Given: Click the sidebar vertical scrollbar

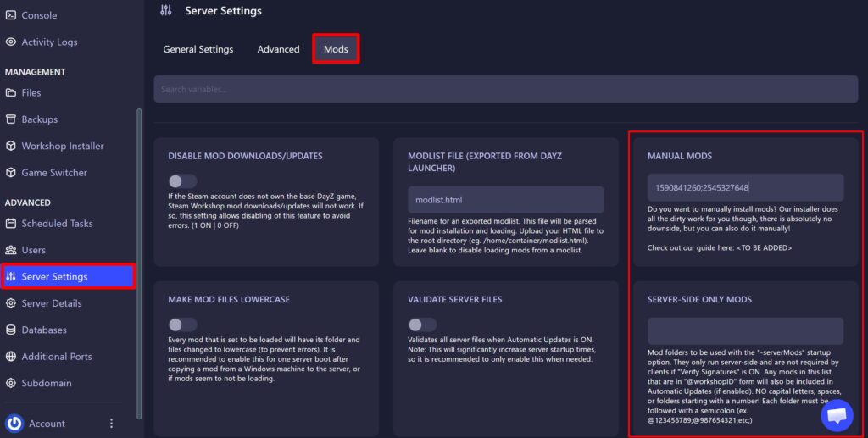Looking at the screenshot, I should (139, 254).
